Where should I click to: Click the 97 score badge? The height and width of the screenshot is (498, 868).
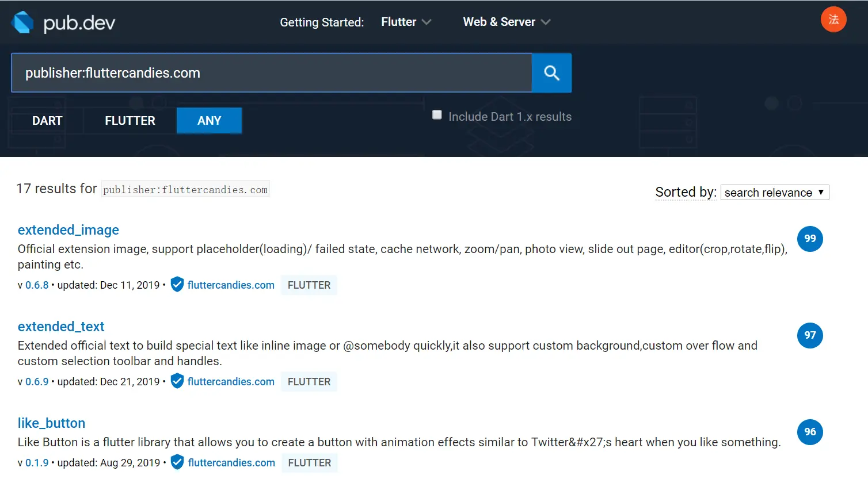(x=809, y=335)
